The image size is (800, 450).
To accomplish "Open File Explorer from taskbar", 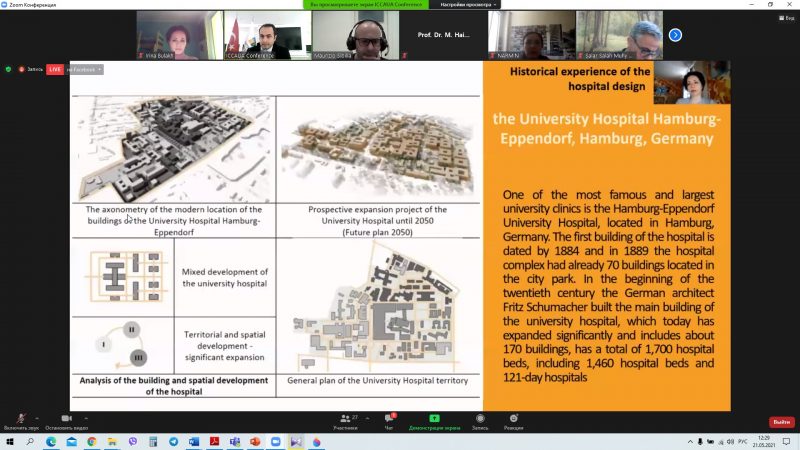I will point(112,441).
